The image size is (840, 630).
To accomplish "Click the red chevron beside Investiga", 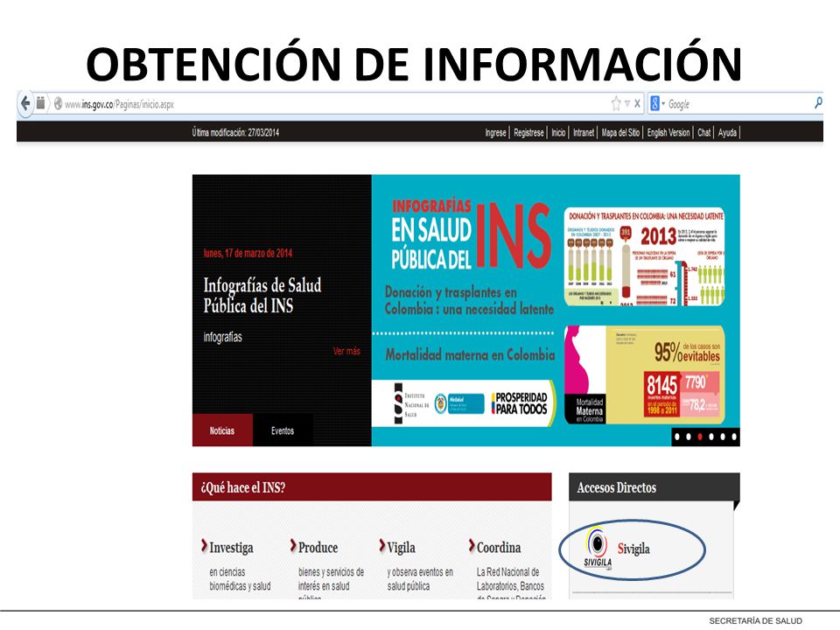I will [204, 546].
